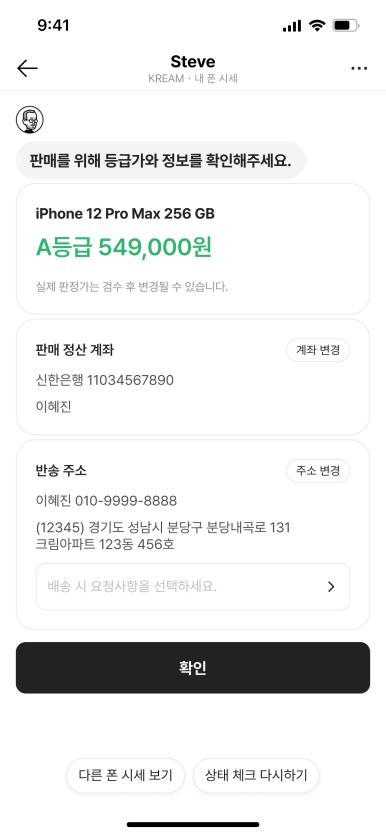Image resolution: width=386 pixels, height=835 pixels.
Task: Tap the 신한은행 account number line
Action: tap(104, 380)
